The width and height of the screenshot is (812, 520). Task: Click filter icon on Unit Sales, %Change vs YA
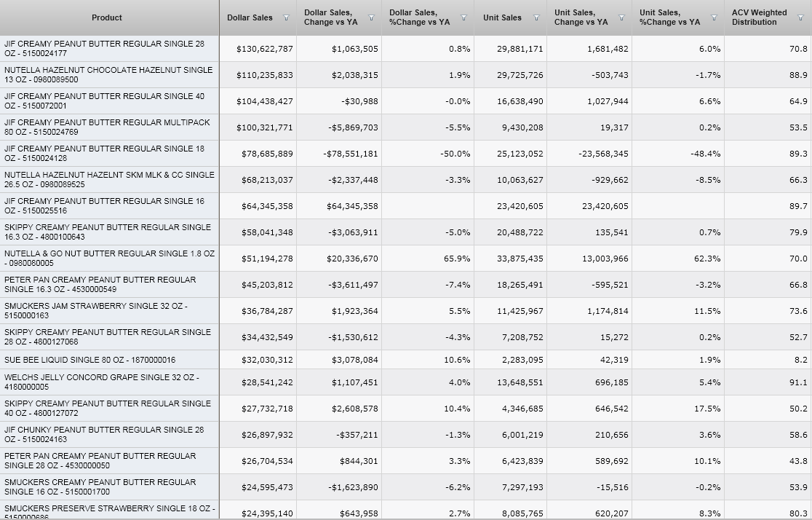click(714, 17)
